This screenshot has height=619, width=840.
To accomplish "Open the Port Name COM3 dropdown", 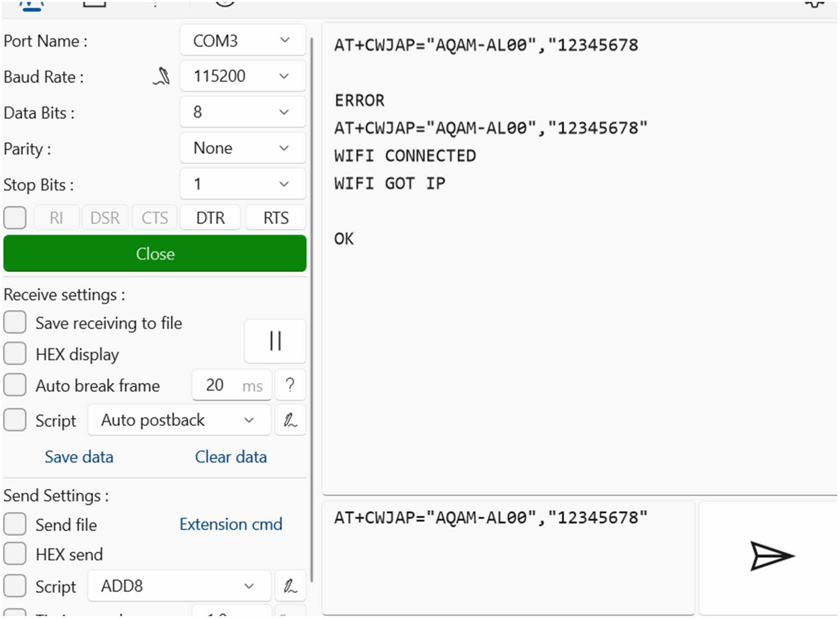I will [242, 41].
